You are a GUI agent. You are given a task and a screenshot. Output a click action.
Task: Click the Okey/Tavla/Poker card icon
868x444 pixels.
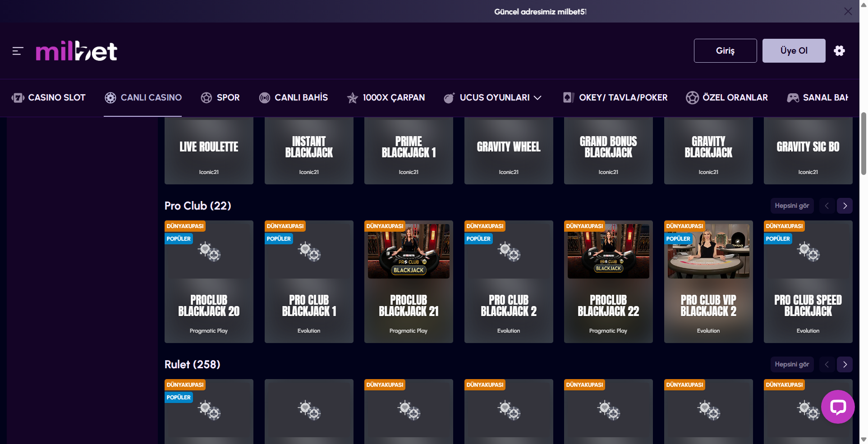tap(569, 98)
